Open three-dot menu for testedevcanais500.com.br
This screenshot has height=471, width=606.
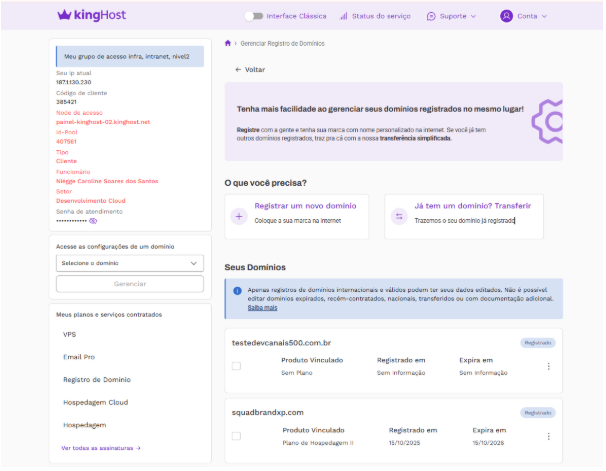(548, 366)
